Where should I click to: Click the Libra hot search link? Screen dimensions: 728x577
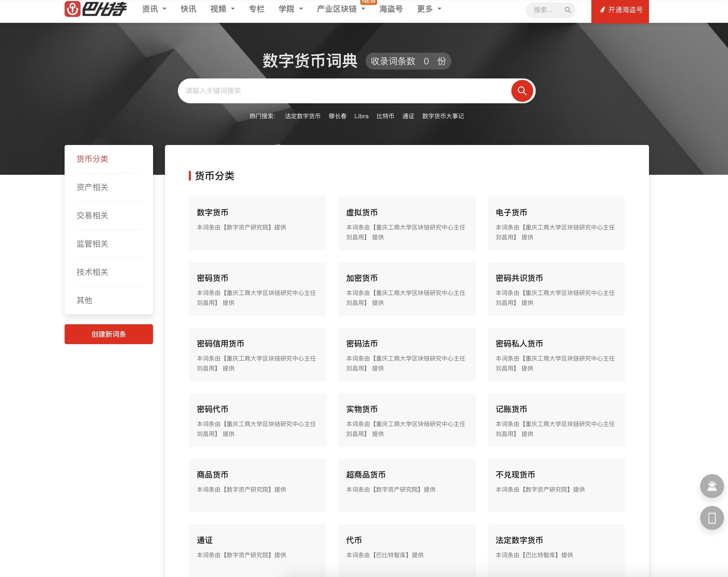coord(361,116)
